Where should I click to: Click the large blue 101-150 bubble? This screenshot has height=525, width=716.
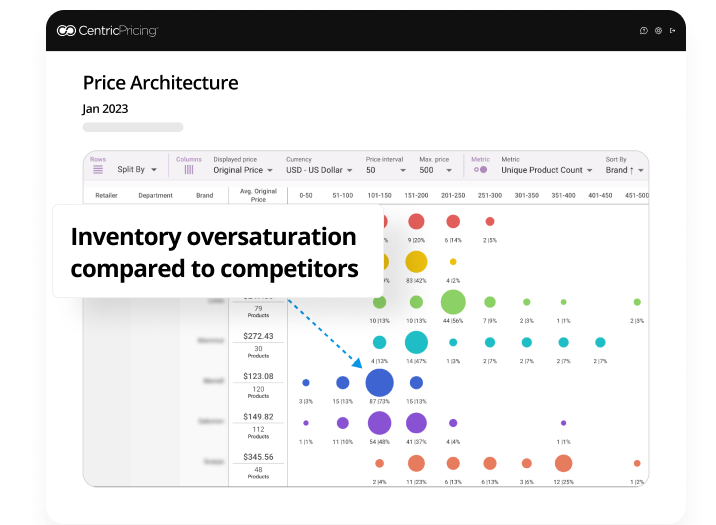click(x=379, y=382)
